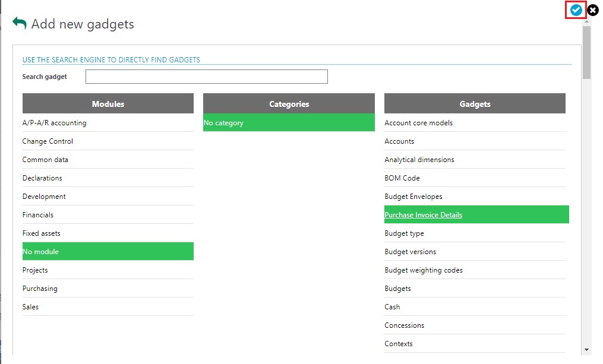Click the Search gadget input field
The width and height of the screenshot is (603, 364).
206,77
